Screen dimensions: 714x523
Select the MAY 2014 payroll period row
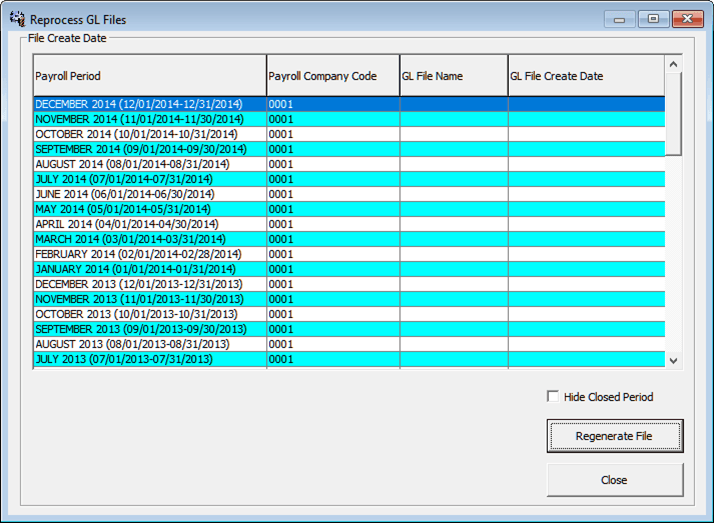349,209
